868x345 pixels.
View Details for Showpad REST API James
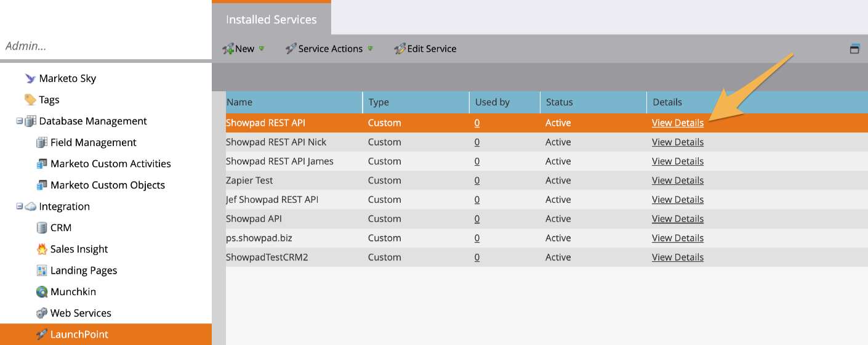[x=678, y=161]
